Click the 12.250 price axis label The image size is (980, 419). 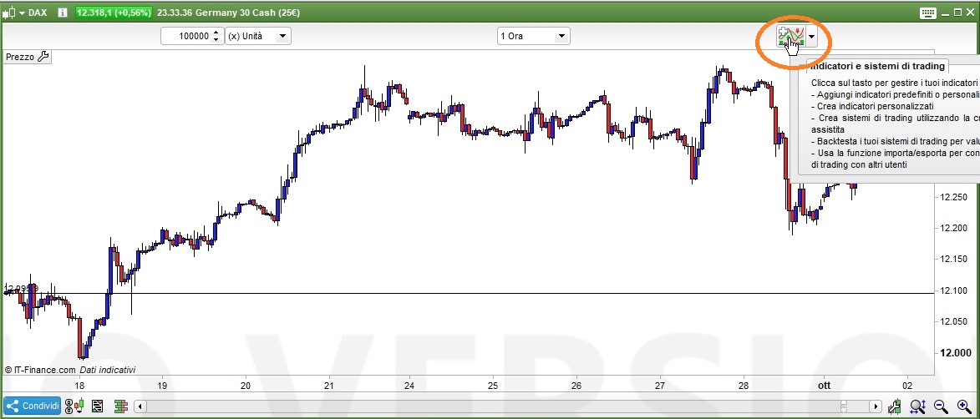pos(952,197)
